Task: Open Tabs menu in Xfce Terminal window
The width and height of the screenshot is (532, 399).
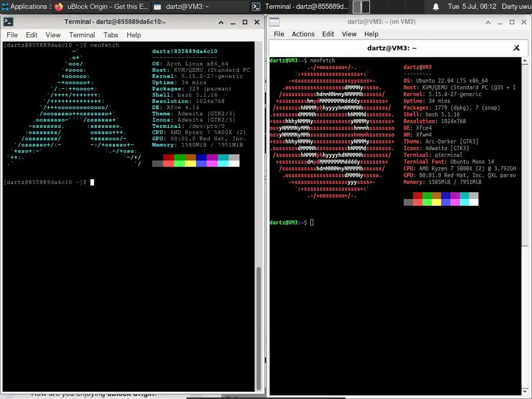Action: pos(111,35)
